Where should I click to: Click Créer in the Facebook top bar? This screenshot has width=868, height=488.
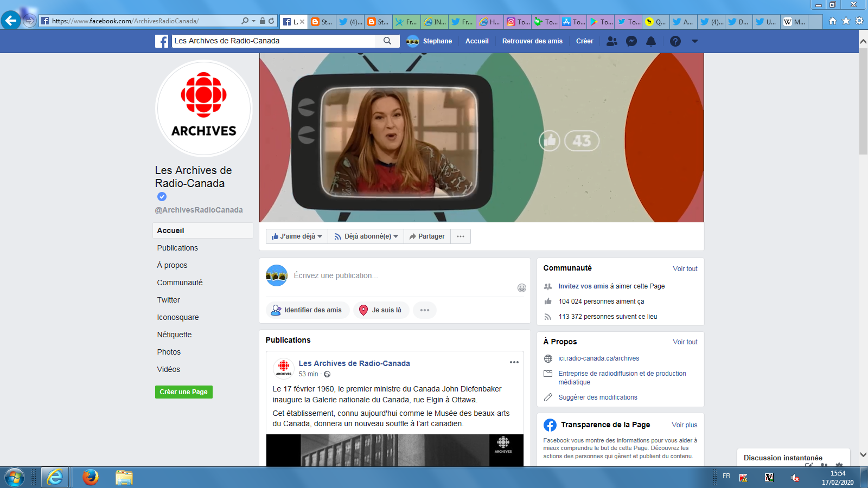tap(585, 41)
